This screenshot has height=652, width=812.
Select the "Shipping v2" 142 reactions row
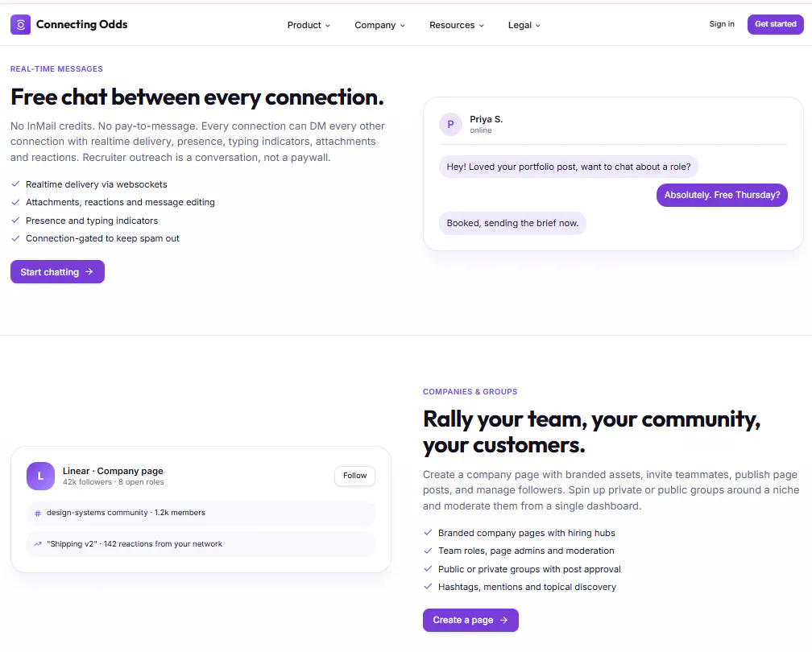201,544
